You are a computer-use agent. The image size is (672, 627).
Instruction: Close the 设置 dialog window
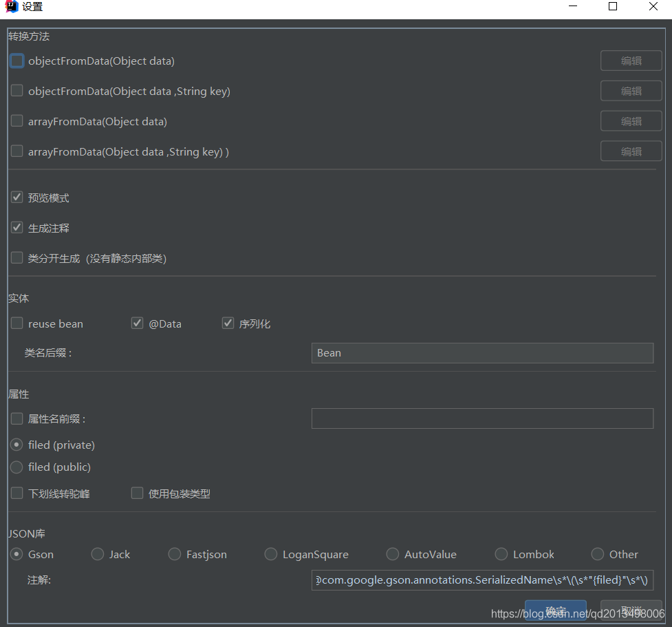click(x=653, y=6)
